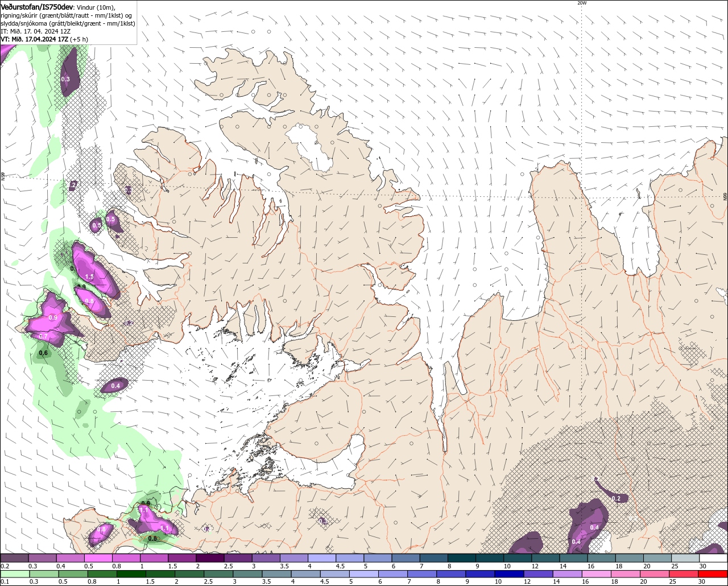The image size is (728, 586).
Task: Click the 'VT: Mið. 17.04.2024 17Z (+5 h)' line
Action: coord(44,39)
